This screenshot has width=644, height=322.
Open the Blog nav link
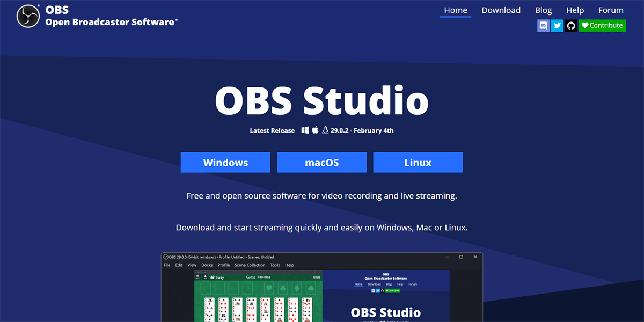[543, 10]
